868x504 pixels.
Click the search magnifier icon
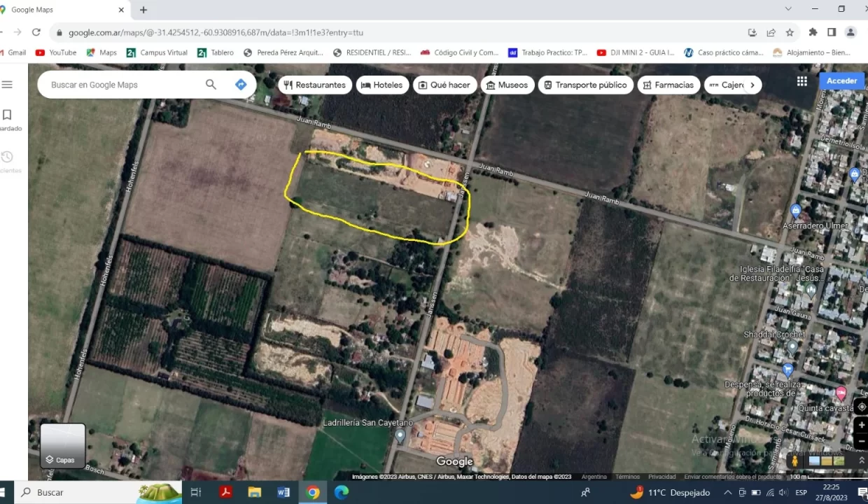click(x=211, y=85)
